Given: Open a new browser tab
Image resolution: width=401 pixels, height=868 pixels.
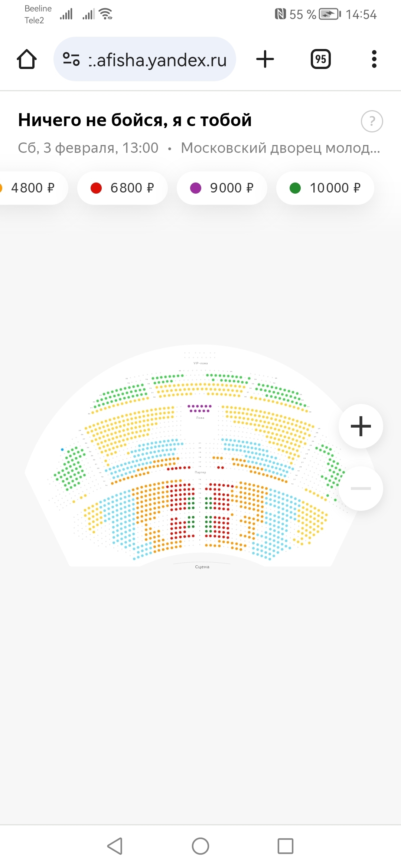Looking at the screenshot, I should (265, 59).
